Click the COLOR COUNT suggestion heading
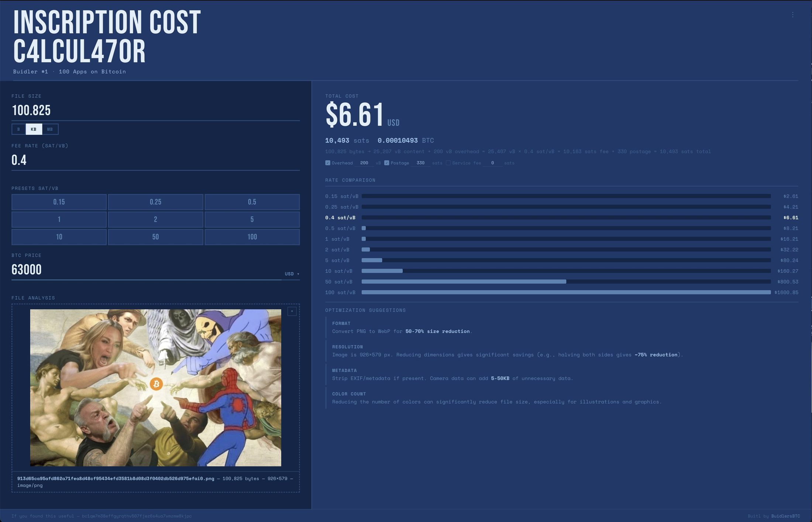Viewport: 812px width, 522px height. point(349,394)
